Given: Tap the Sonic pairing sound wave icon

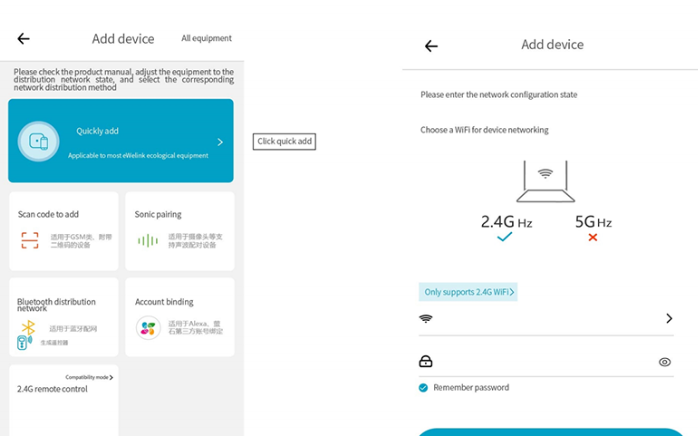Looking at the screenshot, I should (x=147, y=240).
